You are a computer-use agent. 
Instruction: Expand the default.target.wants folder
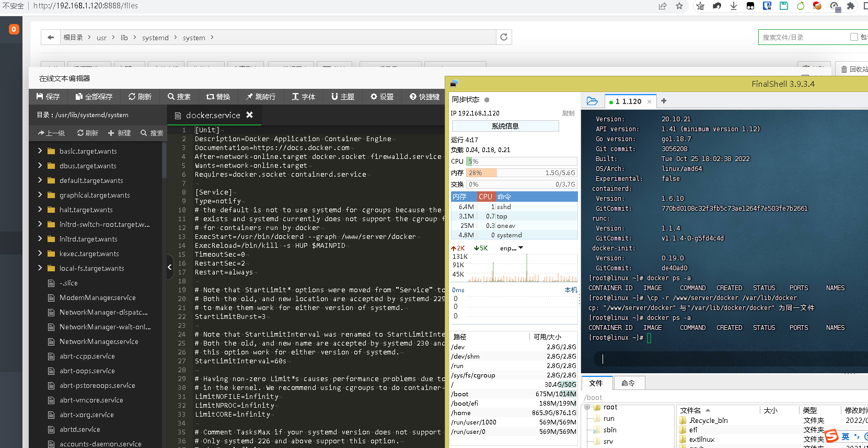click(40, 180)
